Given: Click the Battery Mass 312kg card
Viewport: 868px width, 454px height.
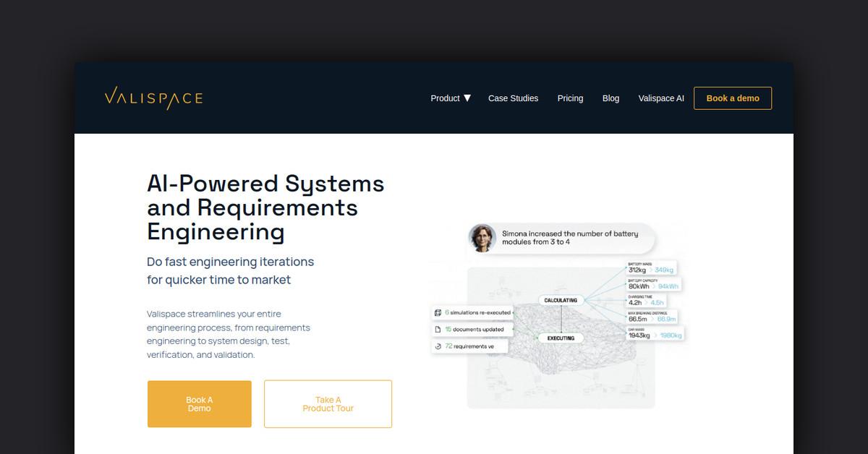Looking at the screenshot, I should tap(650, 268).
